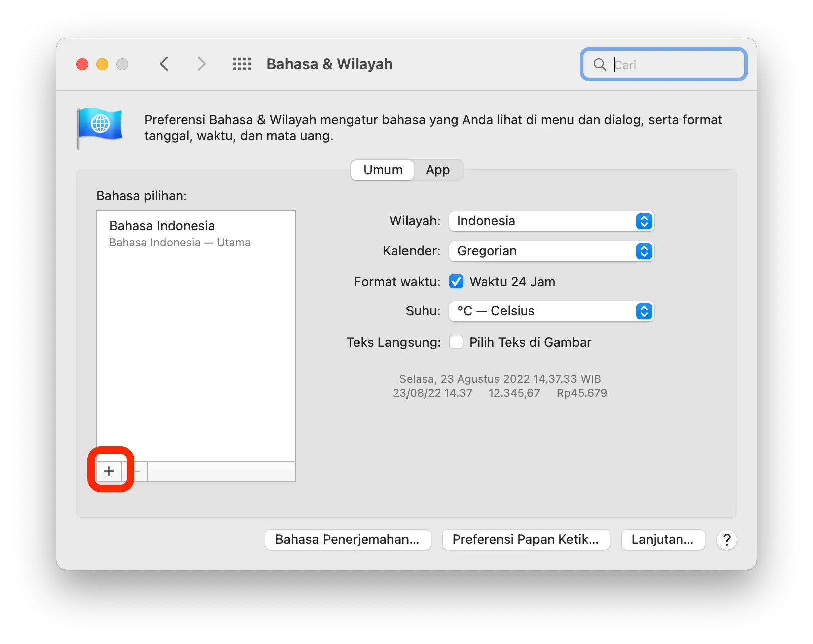Click the minus button to remove a language
This screenshot has height=644, width=813.
[x=137, y=471]
